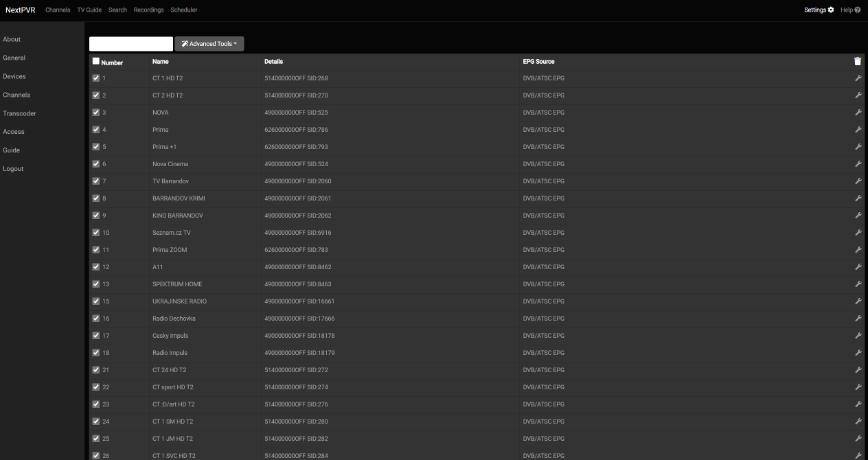Click the trash icon in table header
Image resolution: width=868 pixels, height=460 pixels.
click(x=857, y=61)
